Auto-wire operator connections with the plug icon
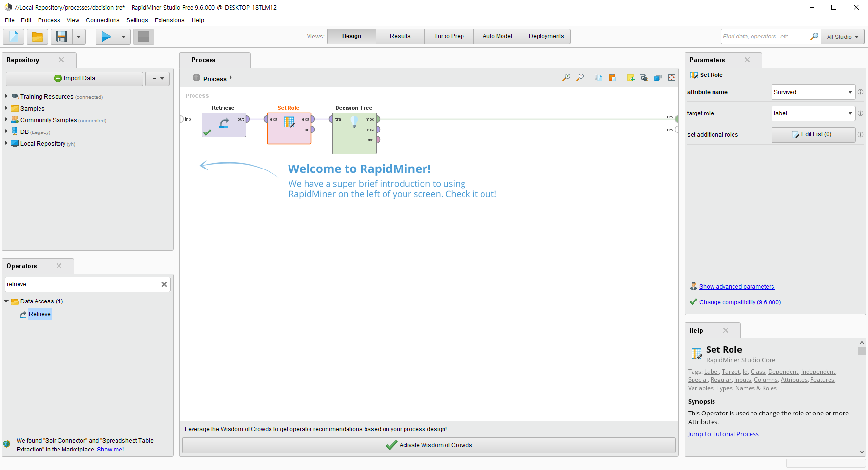The image size is (868, 470). [644, 77]
